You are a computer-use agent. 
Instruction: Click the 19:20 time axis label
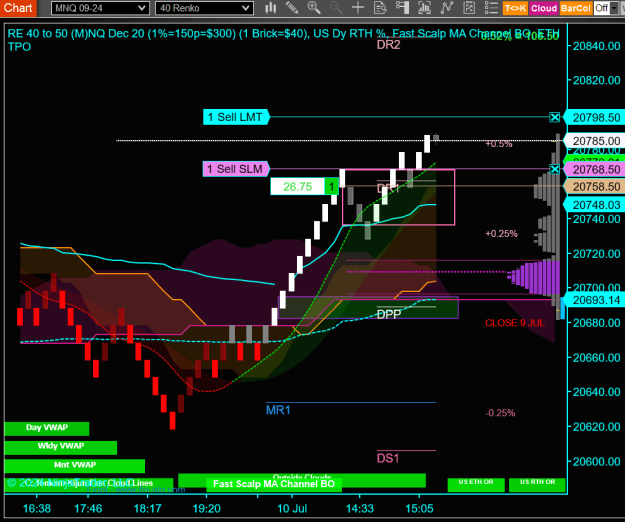point(206,509)
